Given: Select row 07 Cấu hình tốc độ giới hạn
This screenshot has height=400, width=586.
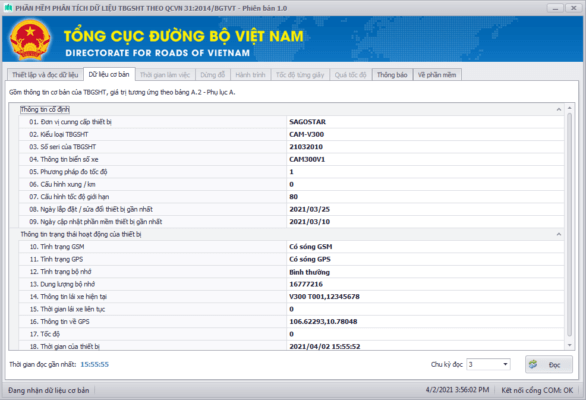Looking at the screenshot, I should (x=292, y=197).
